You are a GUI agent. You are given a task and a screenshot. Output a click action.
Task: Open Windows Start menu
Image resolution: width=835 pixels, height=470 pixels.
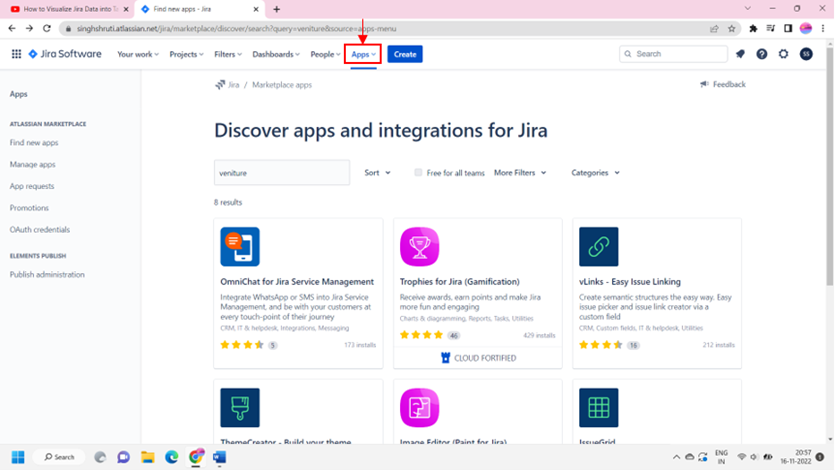[x=18, y=457]
